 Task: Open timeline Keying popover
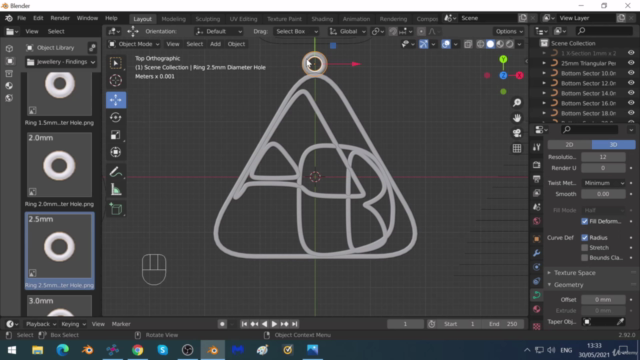73,324
